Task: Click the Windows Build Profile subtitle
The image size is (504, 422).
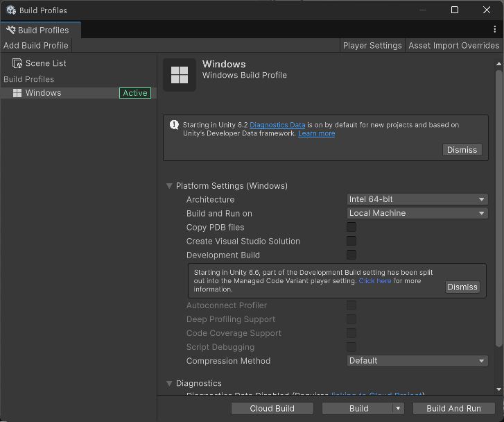Action: [244, 75]
